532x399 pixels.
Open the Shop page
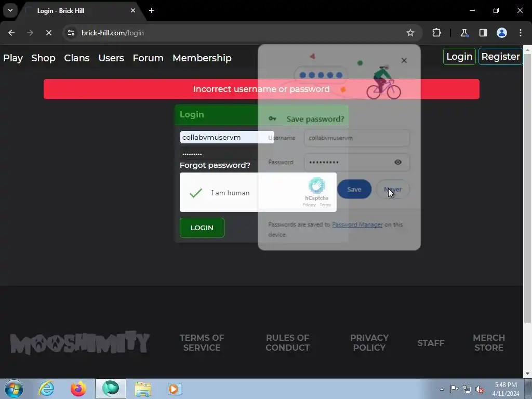(43, 58)
